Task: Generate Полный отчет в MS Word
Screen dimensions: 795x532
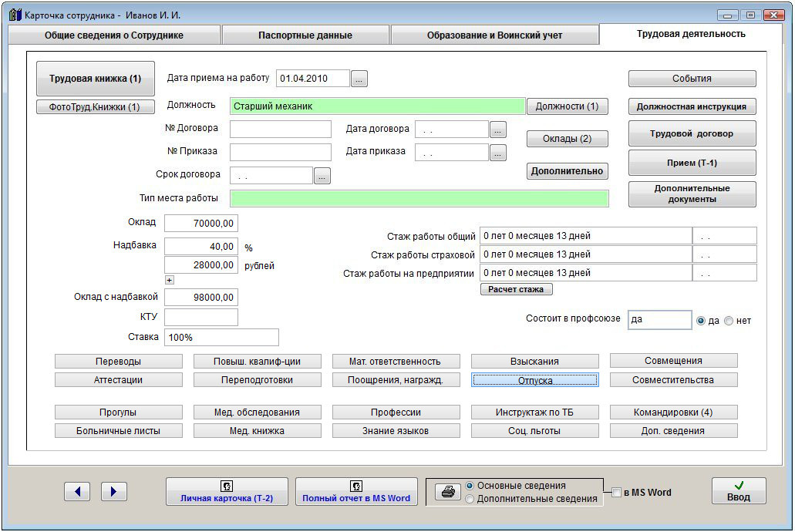Action: pyautogui.click(x=356, y=491)
